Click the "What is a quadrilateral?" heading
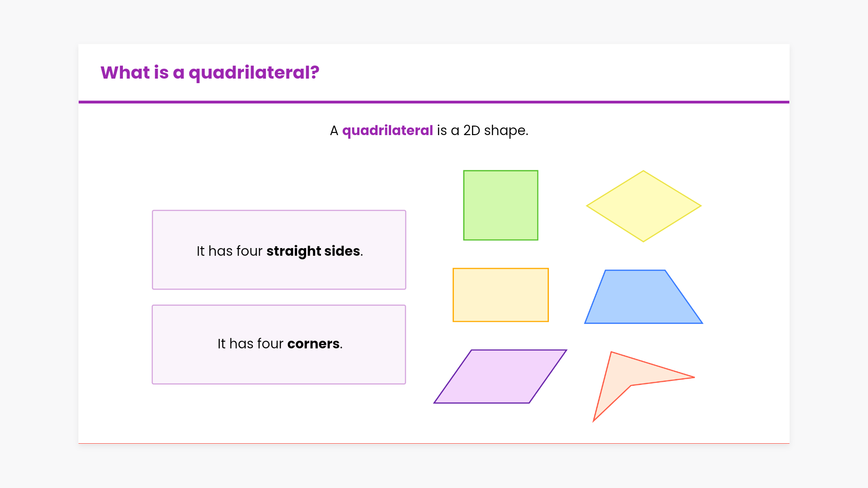 [210, 73]
